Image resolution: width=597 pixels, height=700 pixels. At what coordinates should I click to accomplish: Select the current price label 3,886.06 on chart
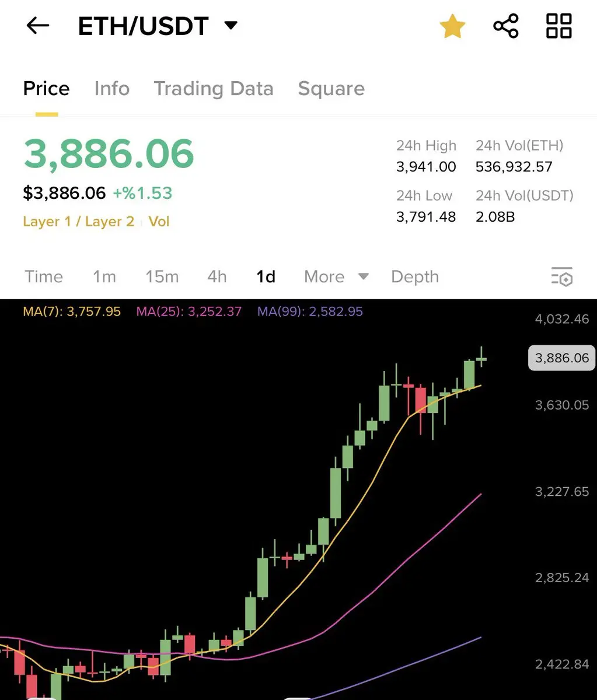tap(561, 358)
